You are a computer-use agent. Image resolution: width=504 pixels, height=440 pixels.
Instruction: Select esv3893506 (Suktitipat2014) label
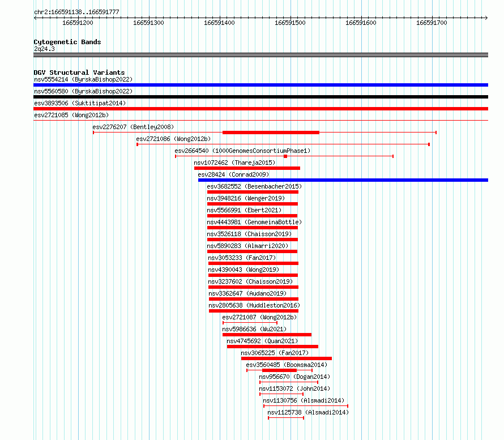[x=80, y=103]
